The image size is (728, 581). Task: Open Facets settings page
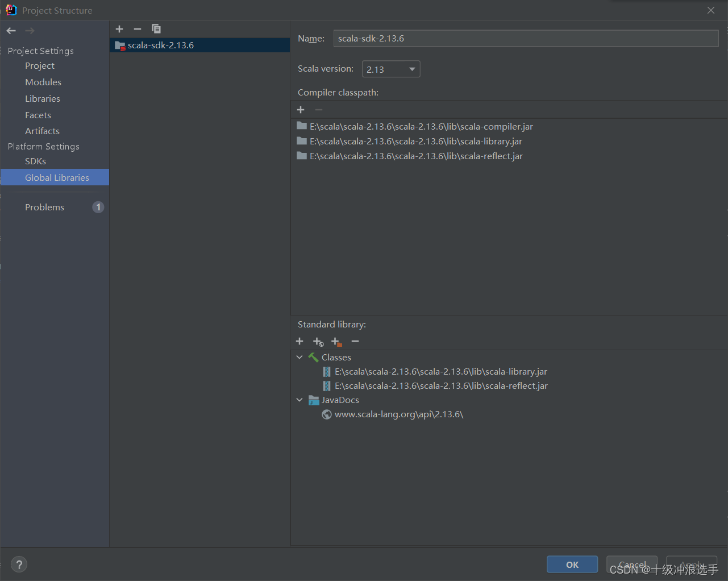pyautogui.click(x=38, y=115)
